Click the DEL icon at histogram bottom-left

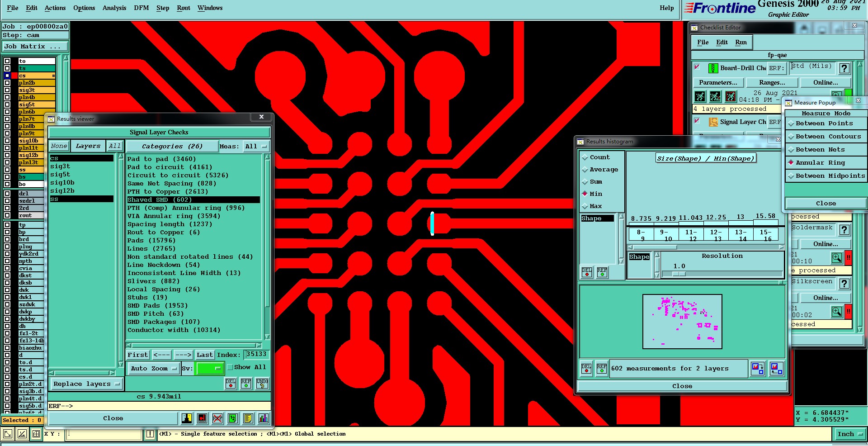point(586,368)
